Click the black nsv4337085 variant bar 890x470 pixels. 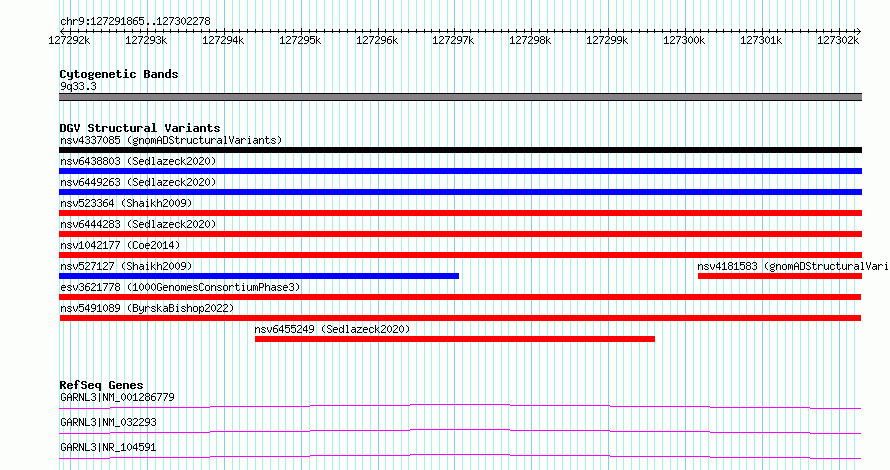[x=460, y=150]
